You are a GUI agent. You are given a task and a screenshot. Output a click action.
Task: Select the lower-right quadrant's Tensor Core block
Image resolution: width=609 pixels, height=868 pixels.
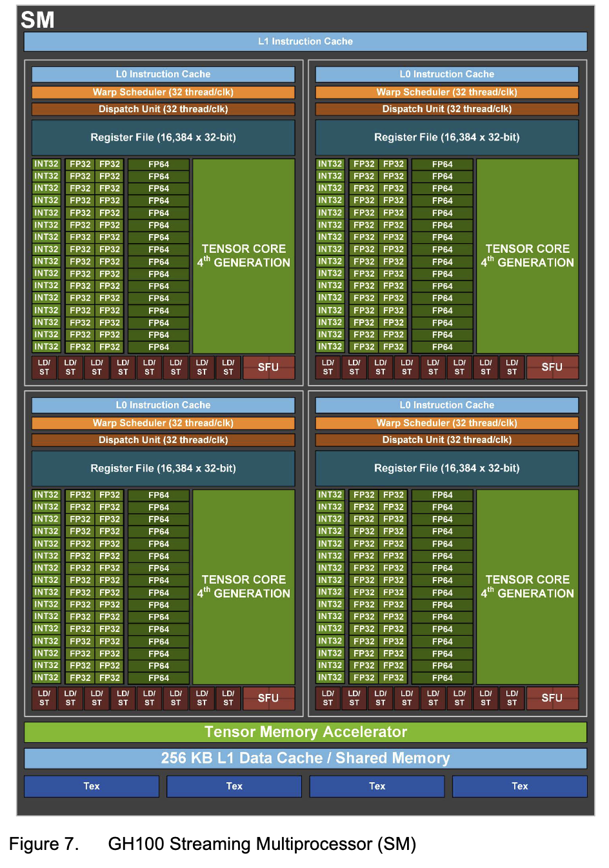(527, 587)
